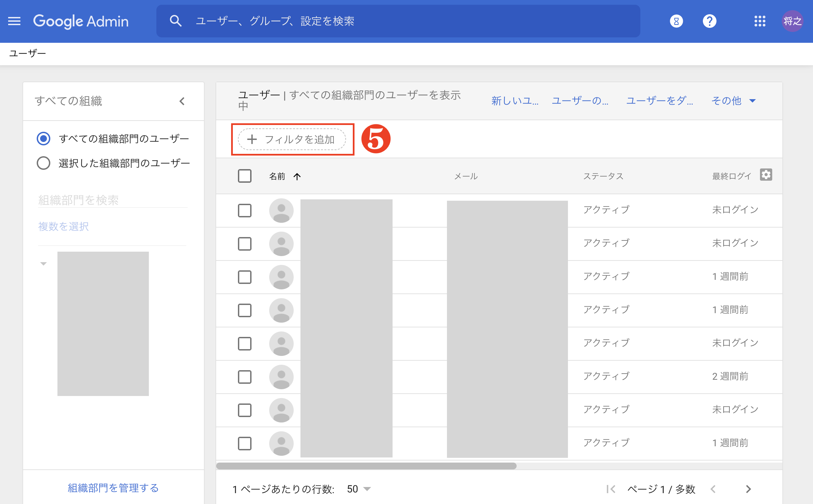Click the ユーザー breadcrumb
Viewport: 813px width, 504px height.
coord(27,54)
